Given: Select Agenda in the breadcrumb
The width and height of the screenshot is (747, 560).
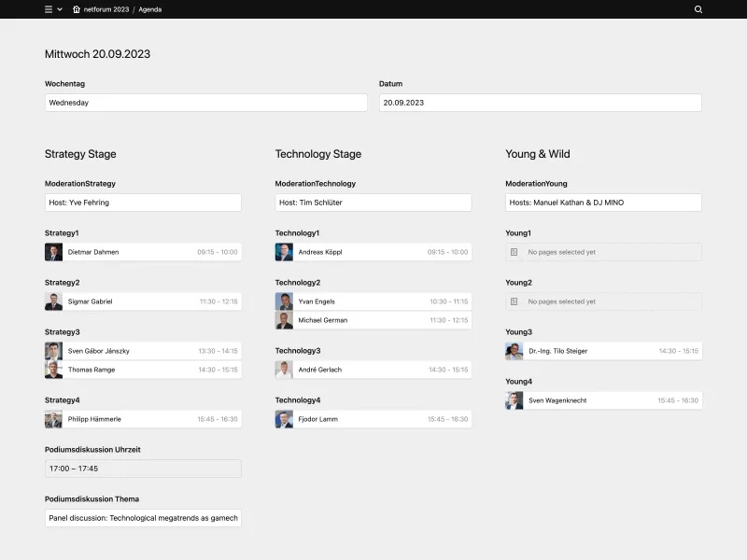Looking at the screenshot, I should coord(148,9).
